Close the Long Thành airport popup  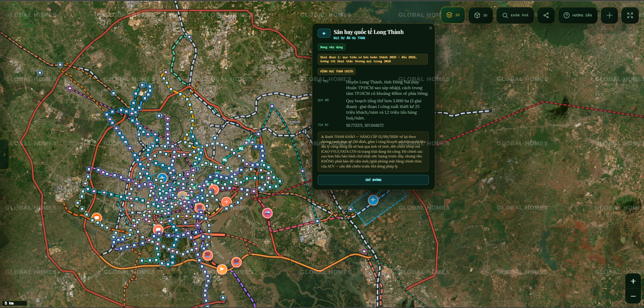pos(430,28)
